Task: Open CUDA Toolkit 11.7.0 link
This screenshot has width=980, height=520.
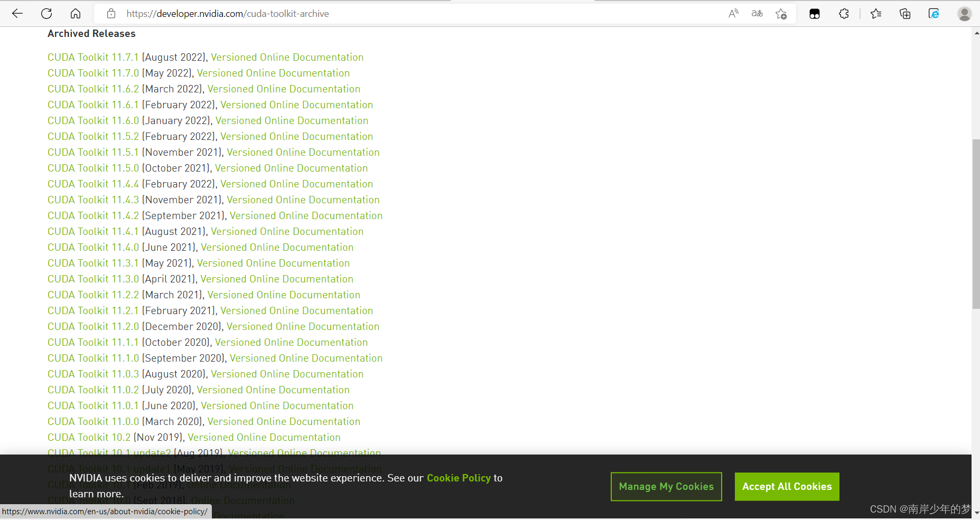Action: tap(93, 73)
